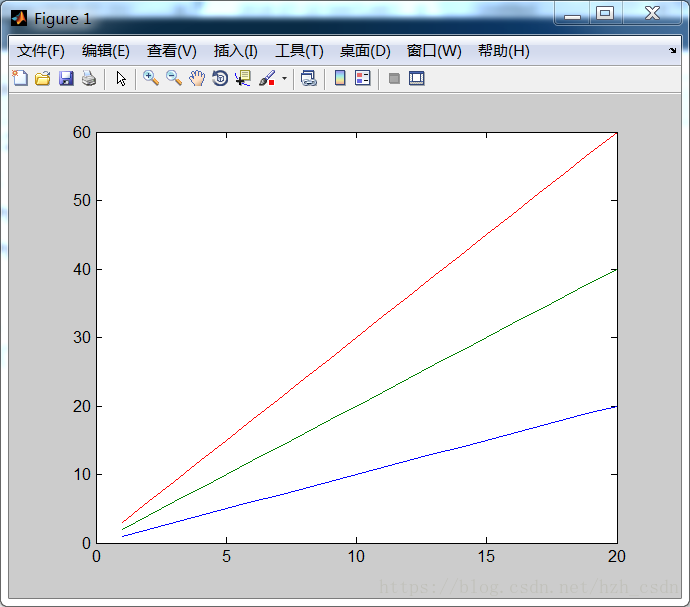Open the 文件(F) menu
Image resolution: width=690 pixels, height=607 pixels.
pyautogui.click(x=40, y=51)
